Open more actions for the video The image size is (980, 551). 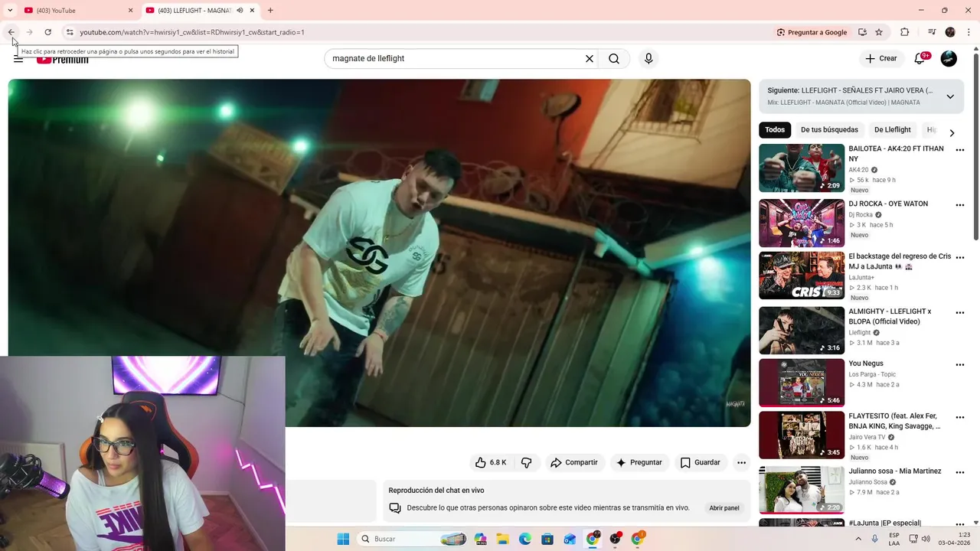click(741, 462)
